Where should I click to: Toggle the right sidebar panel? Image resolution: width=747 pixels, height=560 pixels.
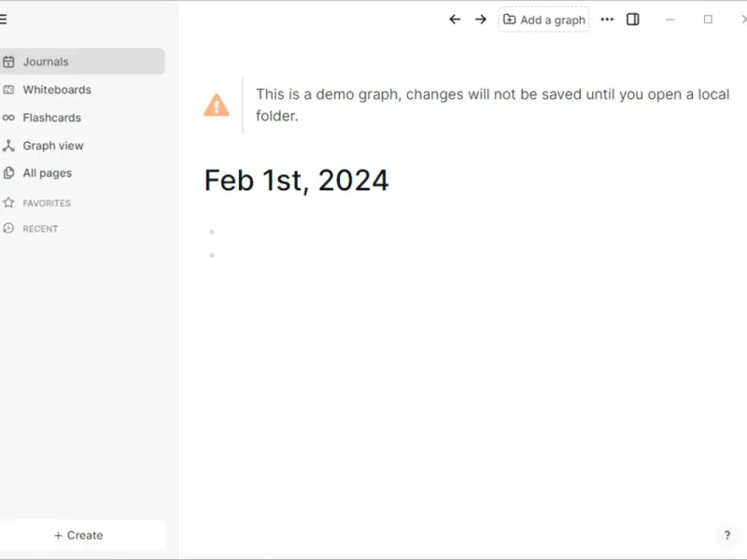pos(633,19)
